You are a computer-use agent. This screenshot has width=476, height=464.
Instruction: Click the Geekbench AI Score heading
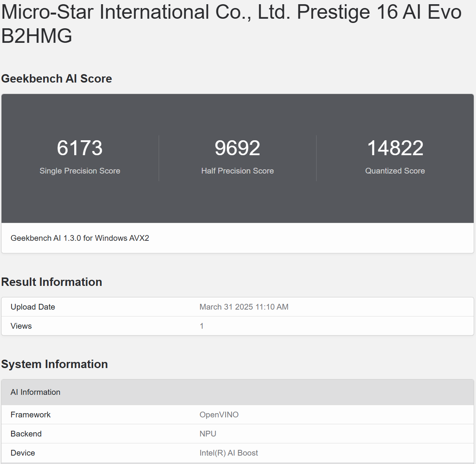point(57,78)
